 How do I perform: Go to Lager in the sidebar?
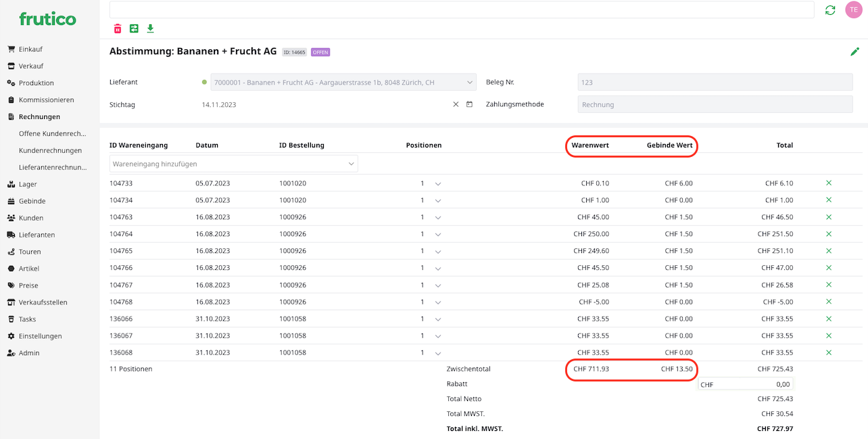tap(28, 184)
